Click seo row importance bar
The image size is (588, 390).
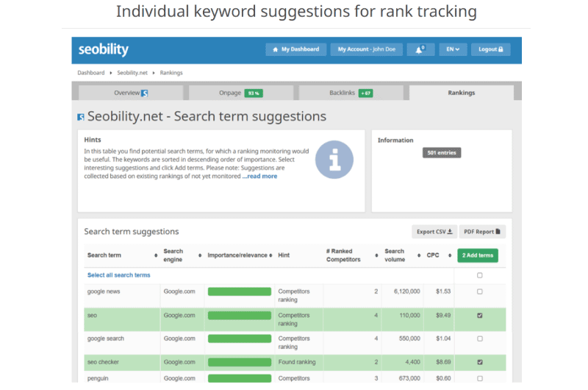tap(240, 315)
